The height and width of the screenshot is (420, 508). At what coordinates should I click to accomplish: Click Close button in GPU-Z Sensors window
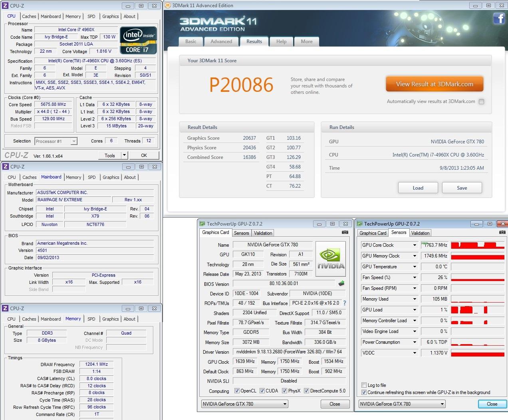coord(492,404)
